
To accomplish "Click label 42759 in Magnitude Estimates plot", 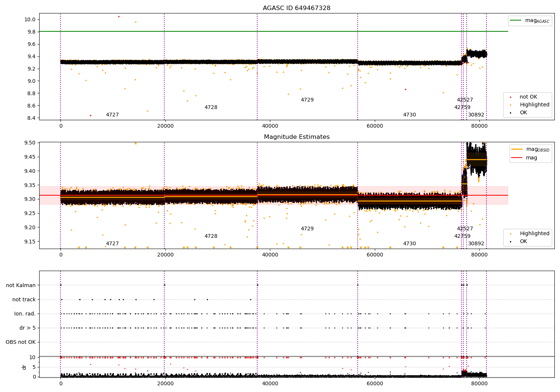I will pos(462,236).
